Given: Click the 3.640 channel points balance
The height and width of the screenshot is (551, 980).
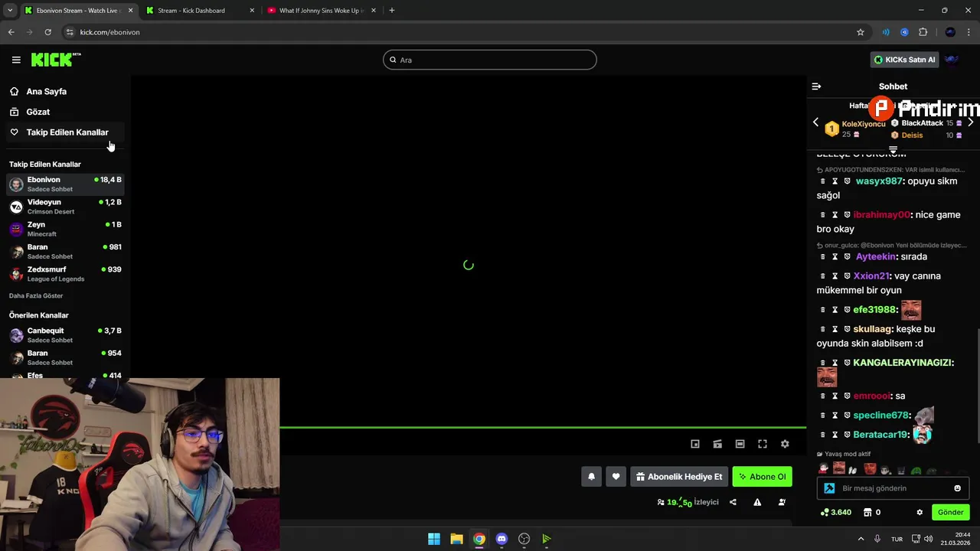Looking at the screenshot, I should coord(836,512).
